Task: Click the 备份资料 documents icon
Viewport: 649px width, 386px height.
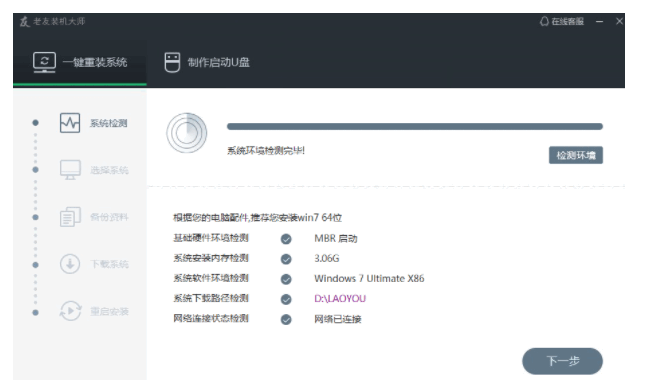Action: [70, 217]
